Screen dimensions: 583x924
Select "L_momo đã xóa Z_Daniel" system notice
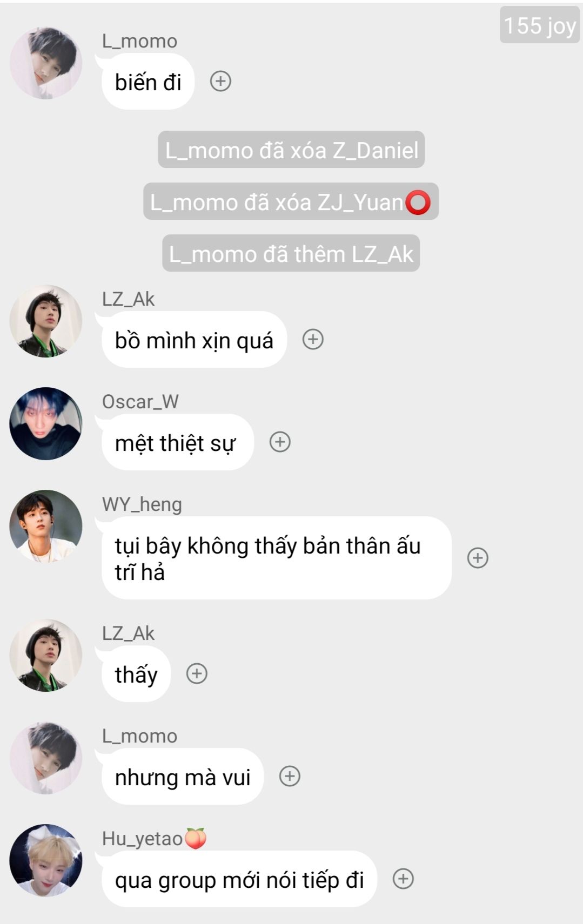click(291, 150)
